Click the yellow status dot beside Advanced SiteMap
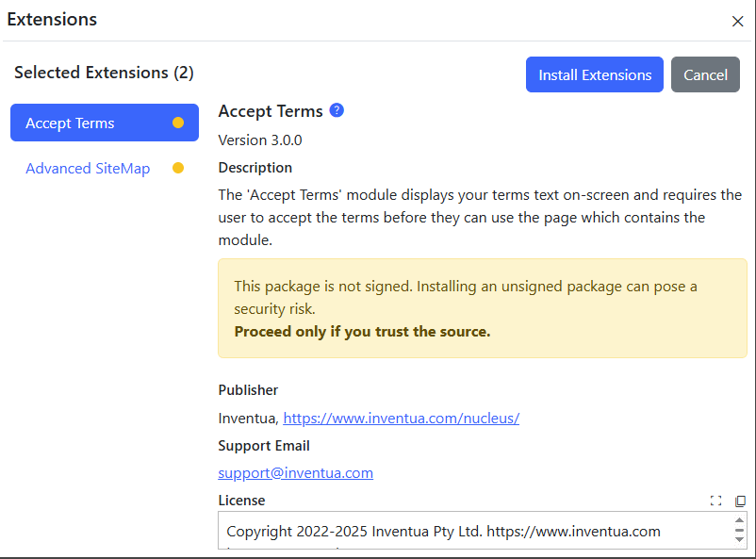The width and height of the screenshot is (756, 559). click(178, 169)
